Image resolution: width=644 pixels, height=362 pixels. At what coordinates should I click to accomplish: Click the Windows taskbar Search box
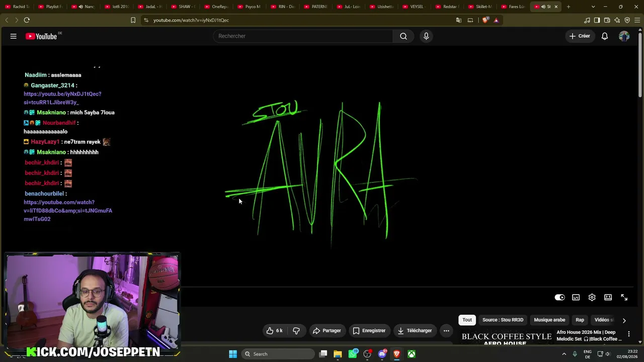(x=277, y=354)
